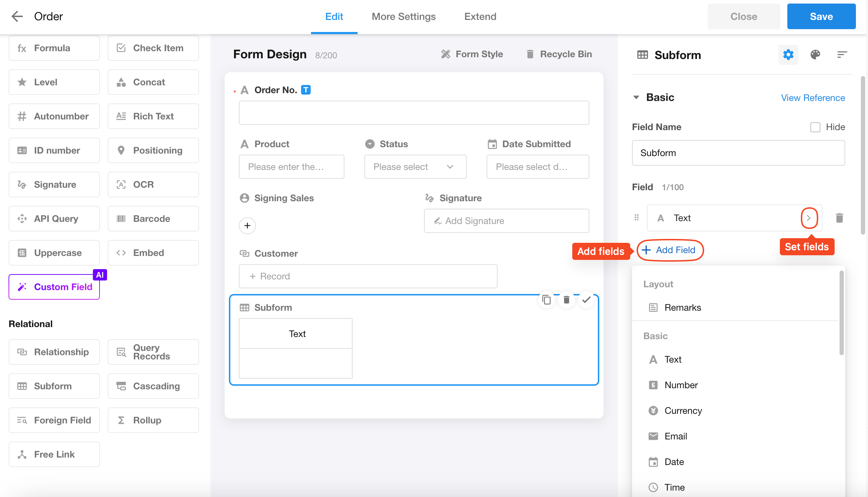Click the Field Name input containing Subform
This screenshot has width=868, height=497.
point(738,153)
